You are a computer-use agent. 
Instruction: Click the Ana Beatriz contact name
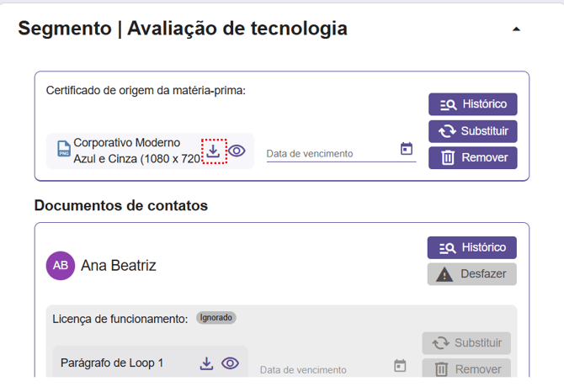(x=118, y=266)
